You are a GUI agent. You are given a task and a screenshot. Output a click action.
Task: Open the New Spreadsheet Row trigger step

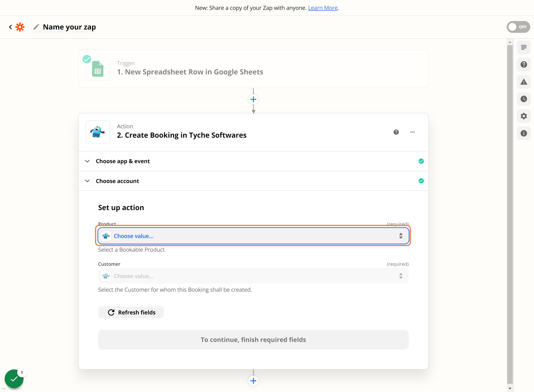coord(253,69)
